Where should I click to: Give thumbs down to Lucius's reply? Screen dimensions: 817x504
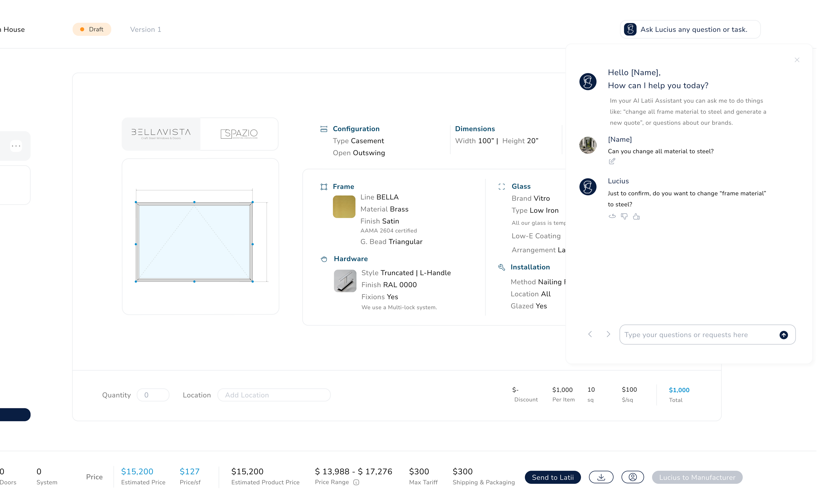(x=624, y=216)
